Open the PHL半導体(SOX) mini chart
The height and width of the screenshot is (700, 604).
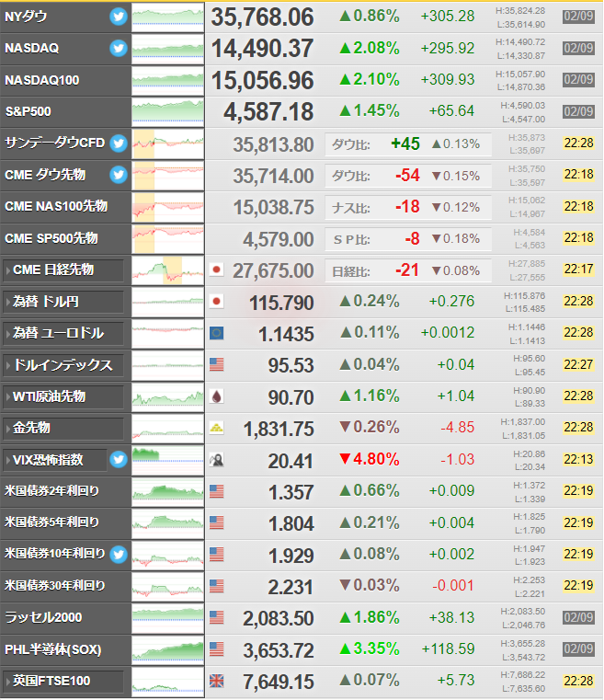tap(167, 649)
